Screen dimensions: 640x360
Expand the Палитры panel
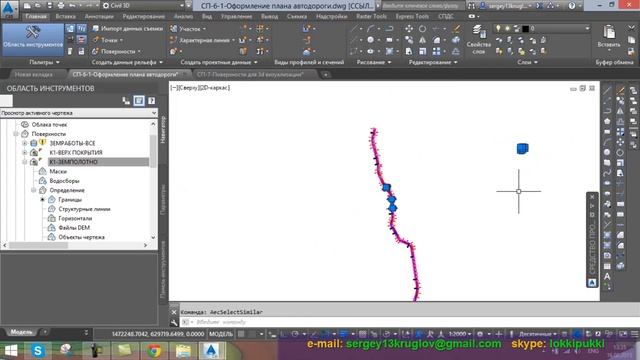click(44, 62)
